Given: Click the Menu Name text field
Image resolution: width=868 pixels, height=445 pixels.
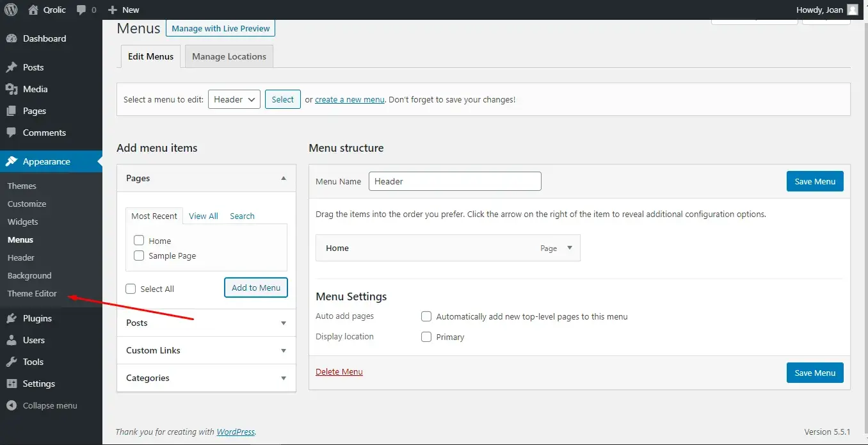Looking at the screenshot, I should [x=455, y=181].
